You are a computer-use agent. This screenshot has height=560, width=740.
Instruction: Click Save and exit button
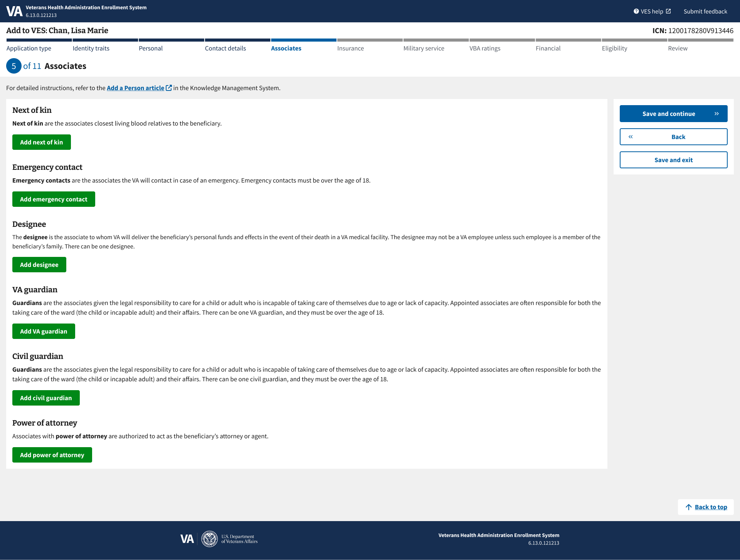pos(673,160)
